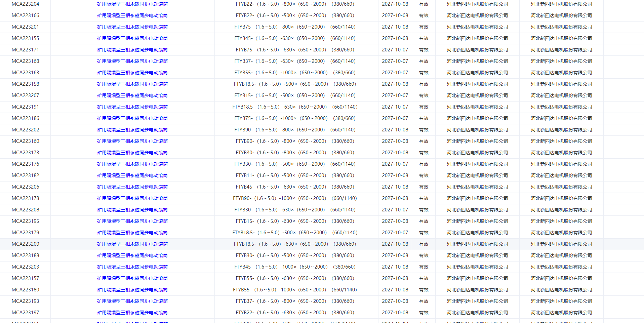Open the product link for MCA223207

[x=132, y=95]
